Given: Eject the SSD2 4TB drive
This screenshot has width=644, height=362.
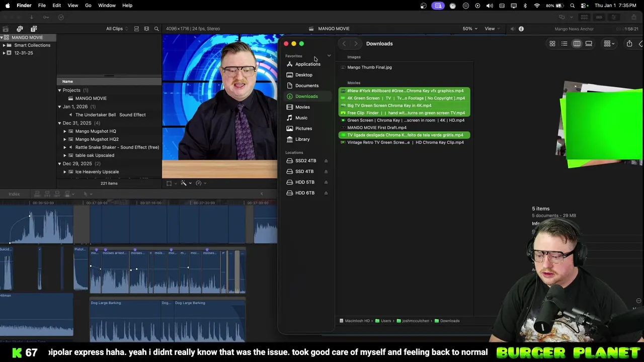Looking at the screenshot, I should click(x=326, y=161).
